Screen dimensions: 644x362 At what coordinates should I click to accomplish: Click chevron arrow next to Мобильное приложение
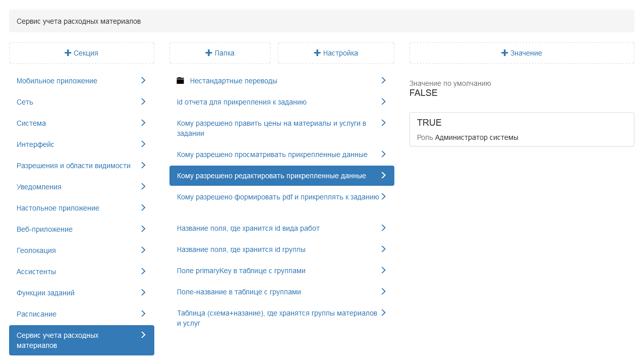coord(143,80)
